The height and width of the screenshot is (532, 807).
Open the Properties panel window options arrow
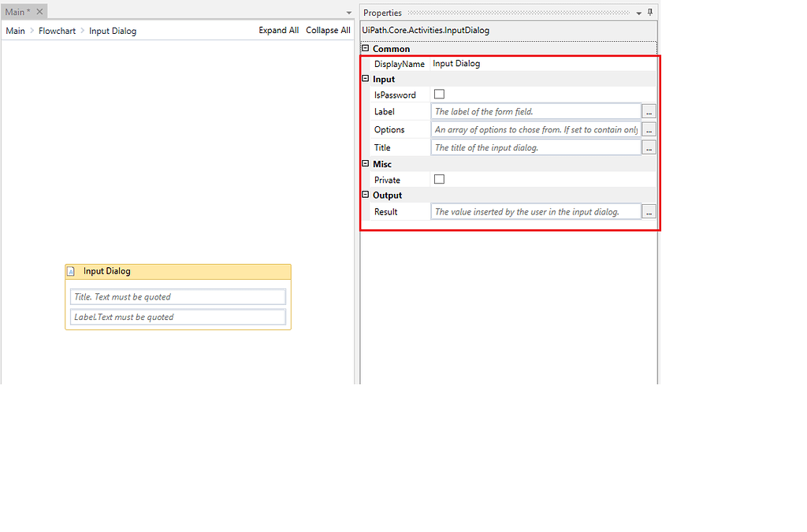[x=638, y=13]
